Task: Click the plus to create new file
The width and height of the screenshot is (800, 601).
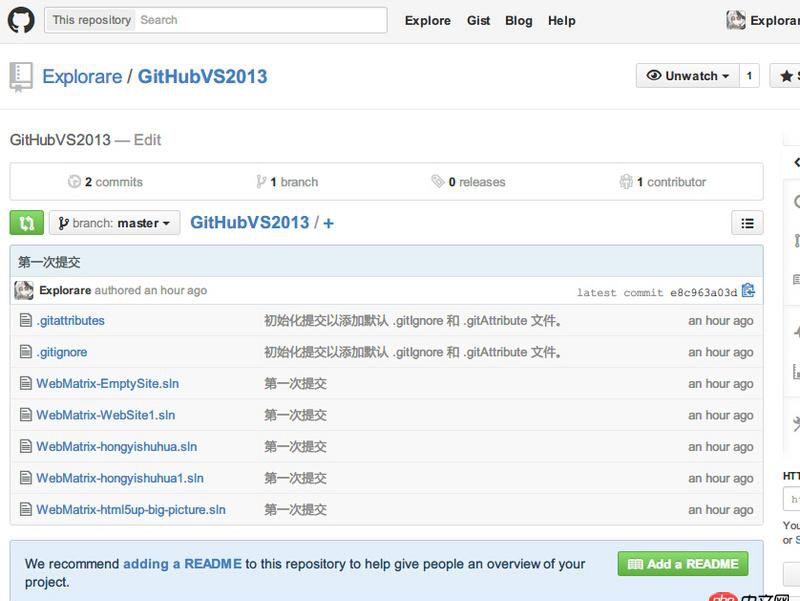Action: pos(329,223)
